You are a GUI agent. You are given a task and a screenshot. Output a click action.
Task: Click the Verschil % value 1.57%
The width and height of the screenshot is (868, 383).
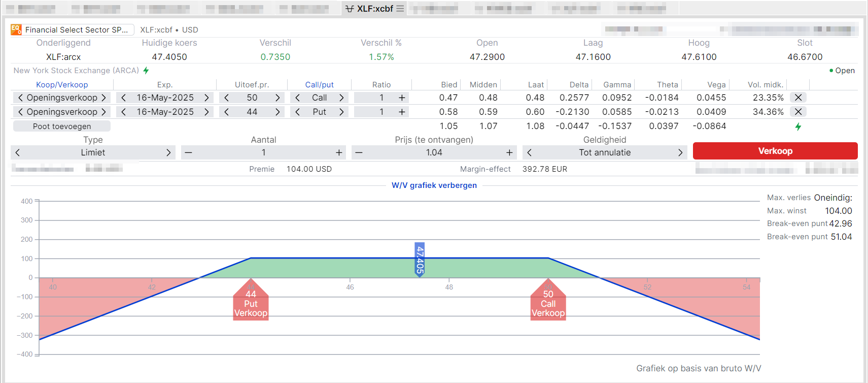coord(381,57)
